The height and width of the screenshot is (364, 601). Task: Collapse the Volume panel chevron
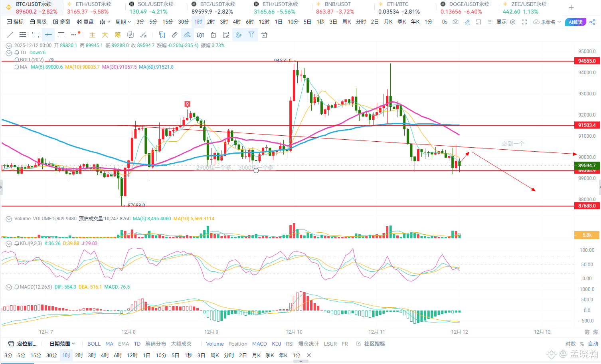(9, 219)
